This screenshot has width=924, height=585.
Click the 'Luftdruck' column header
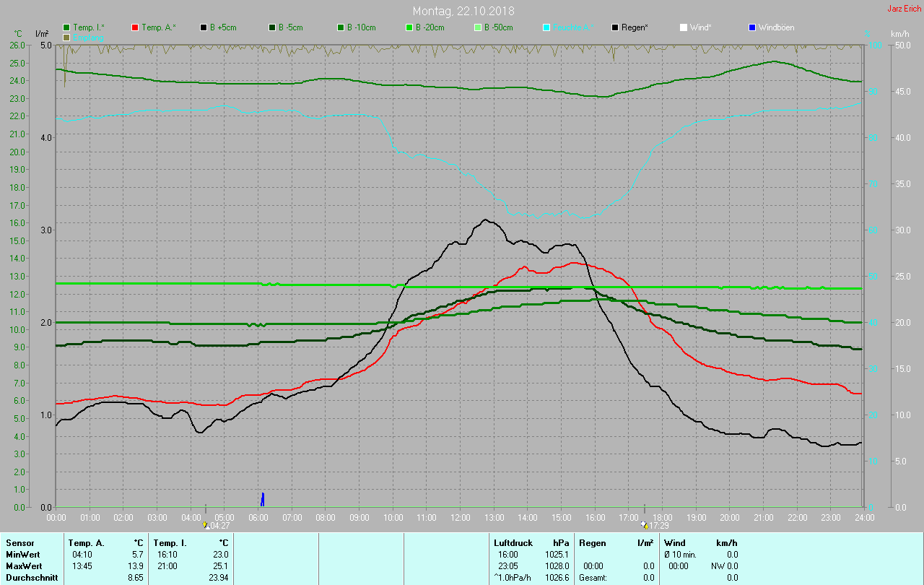point(513,542)
